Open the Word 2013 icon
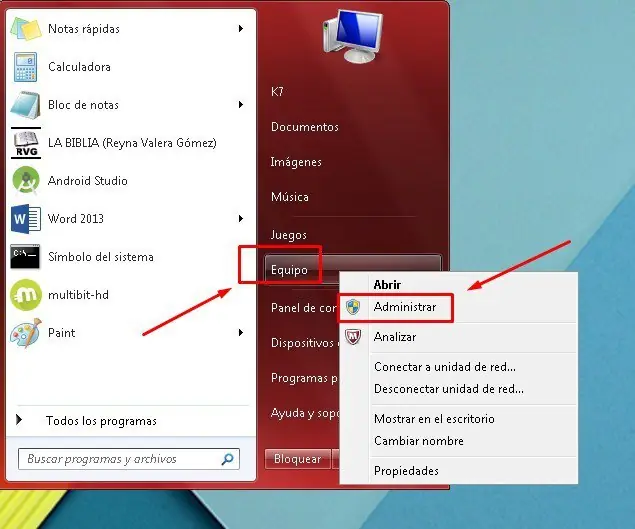The width and height of the screenshot is (635, 529). point(26,219)
